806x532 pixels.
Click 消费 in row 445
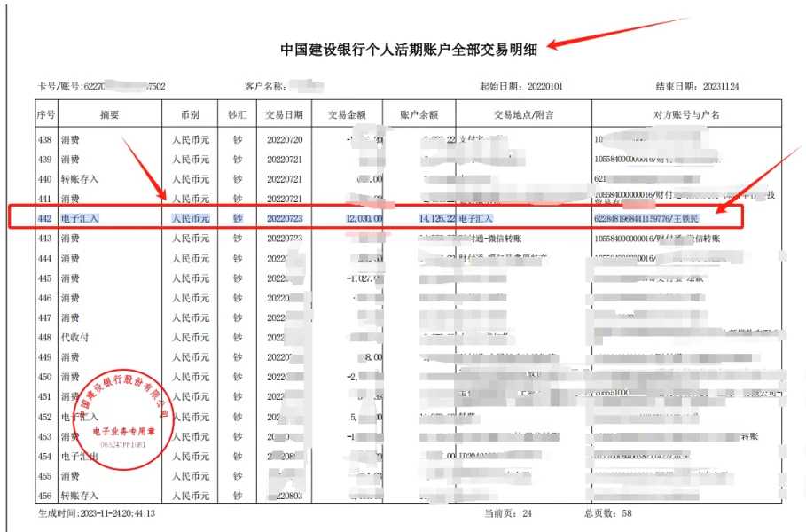pyautogui.click(x=70, y=278)
